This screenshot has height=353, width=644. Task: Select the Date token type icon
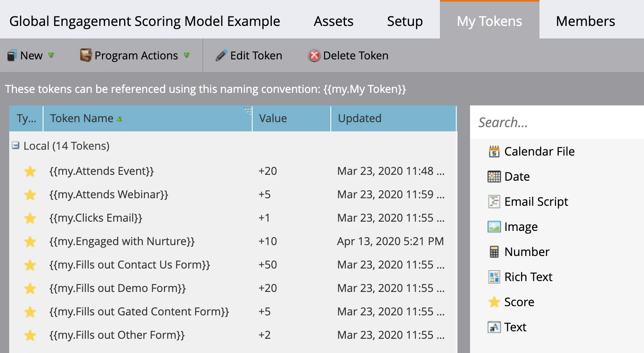pyautogui.click(x=494, y=176)
